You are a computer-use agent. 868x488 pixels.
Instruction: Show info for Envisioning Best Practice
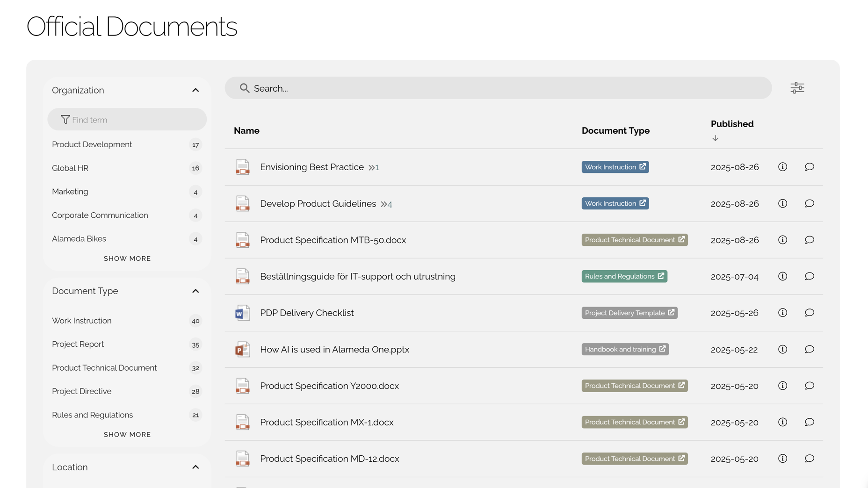(x=782, y=167)
